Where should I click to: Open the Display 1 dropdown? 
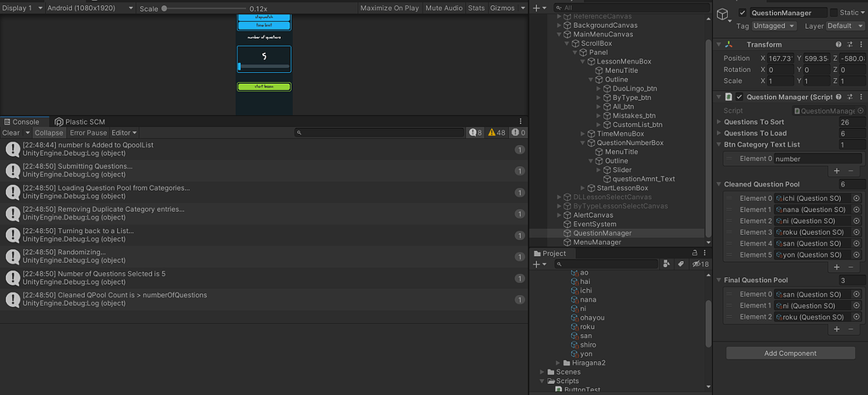tap(21, 8)
